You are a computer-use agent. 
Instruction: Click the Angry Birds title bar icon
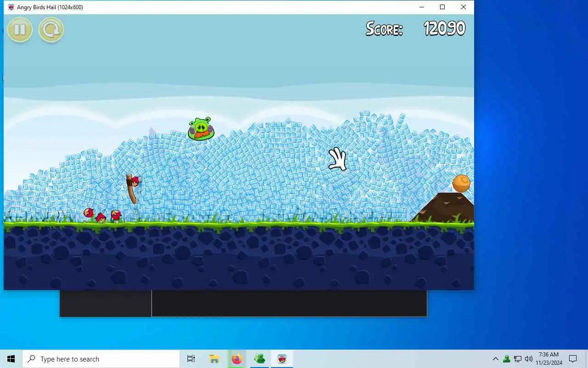click(x=11, y=7)
